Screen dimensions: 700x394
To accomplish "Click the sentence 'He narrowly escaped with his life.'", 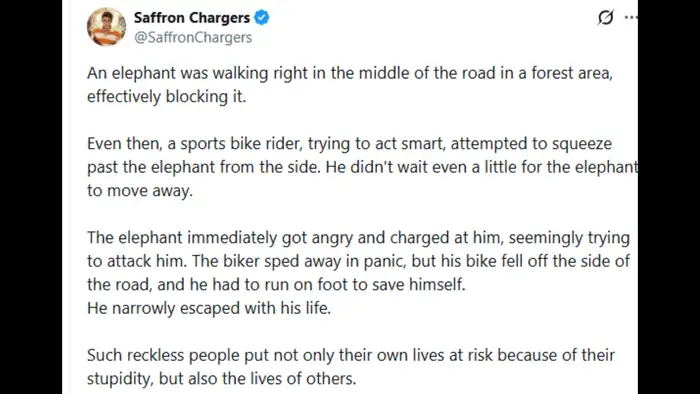I will pos(209,308).
